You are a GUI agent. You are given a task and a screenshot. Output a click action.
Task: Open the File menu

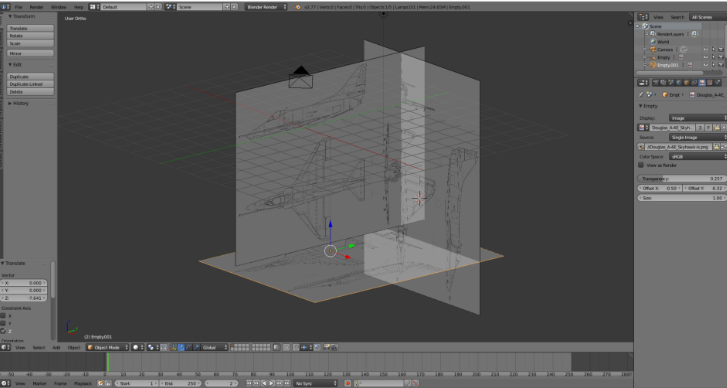[19, 7]
